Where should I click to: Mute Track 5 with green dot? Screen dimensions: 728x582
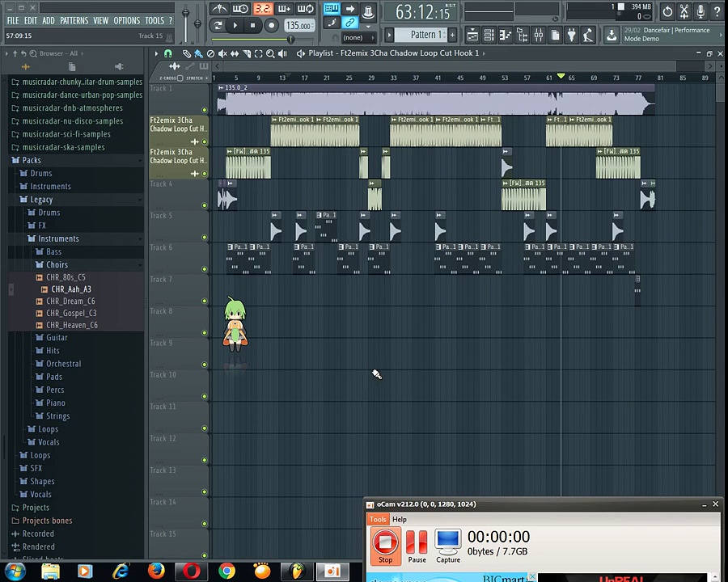tap(205, 237)
